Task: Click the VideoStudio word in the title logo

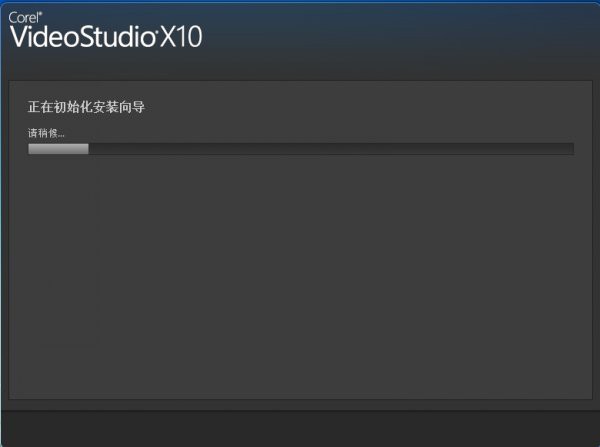Action: [83, 37]
